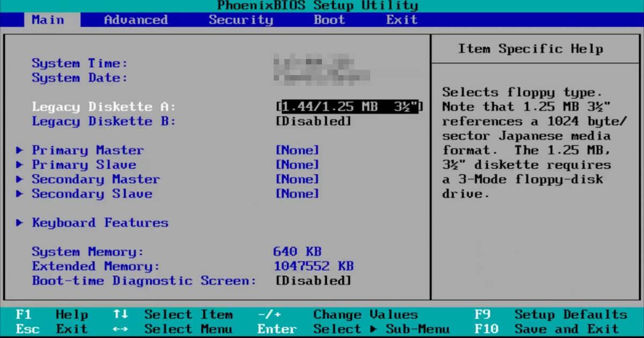Switch to the Advanced tab
The image size is (644, 338).
134,20
